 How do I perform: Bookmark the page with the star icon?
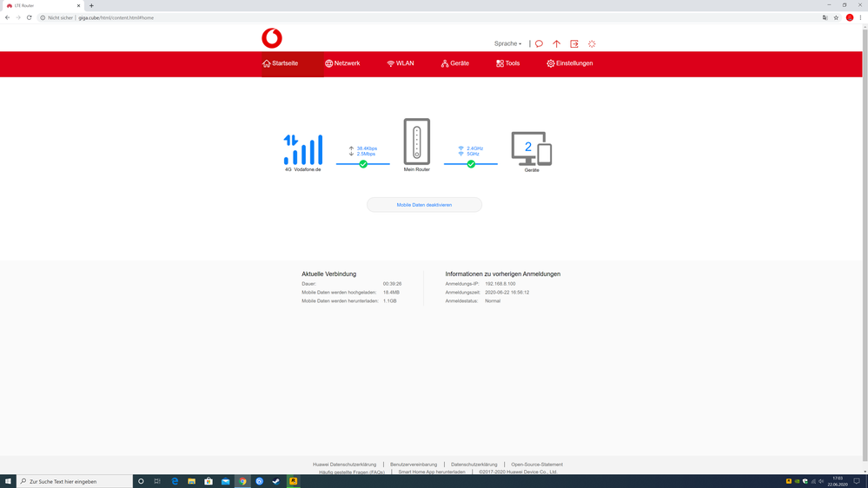[836, 17]
